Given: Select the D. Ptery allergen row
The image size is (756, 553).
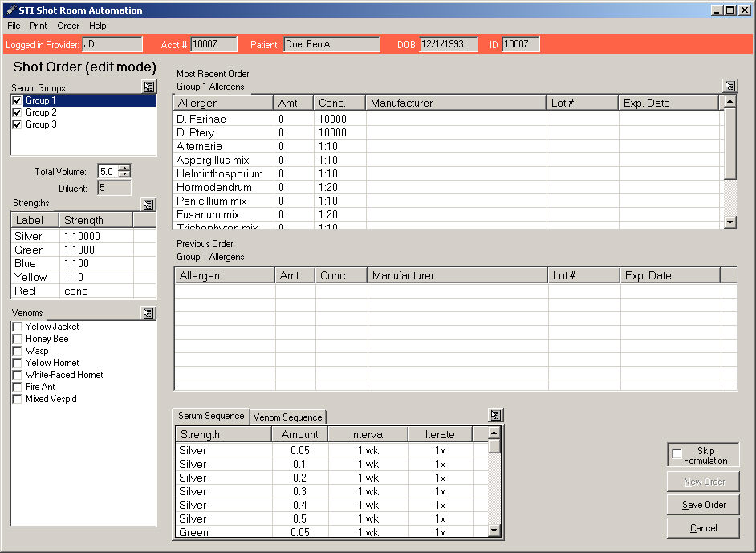Looking at the screenshot, I should point(449,132).
